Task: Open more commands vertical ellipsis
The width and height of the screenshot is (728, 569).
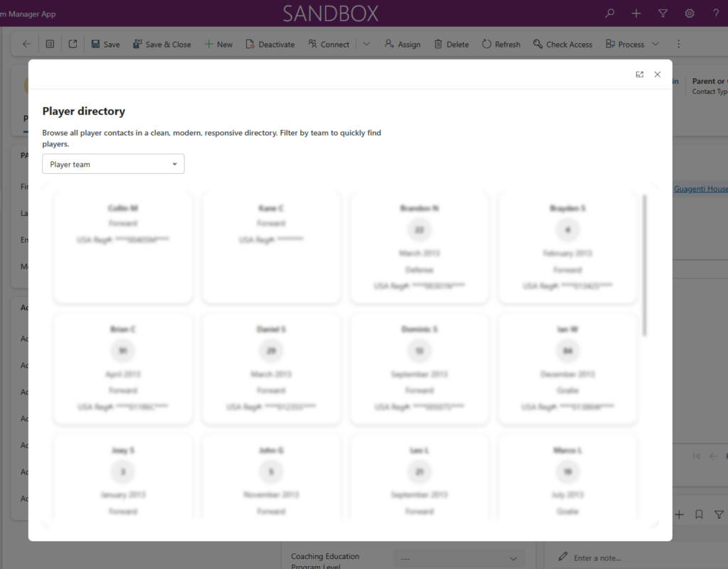Action: tap(678, 44)
